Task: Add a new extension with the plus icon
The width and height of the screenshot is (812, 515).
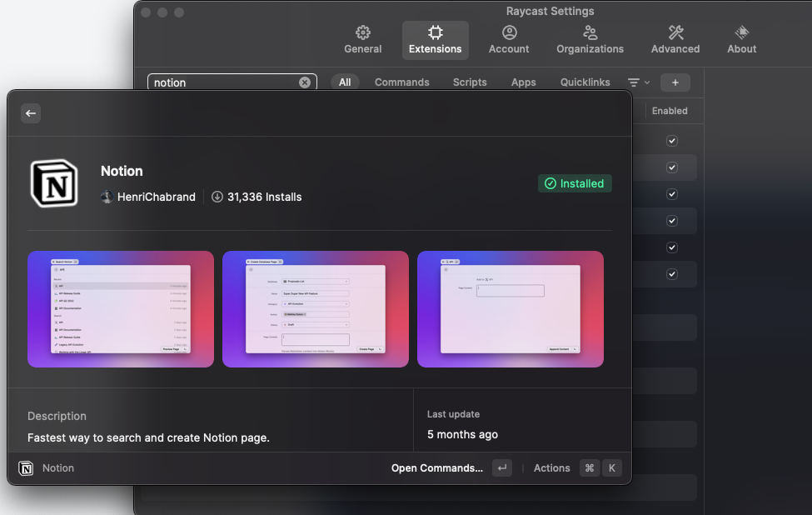Action: (x=675, y=82)
